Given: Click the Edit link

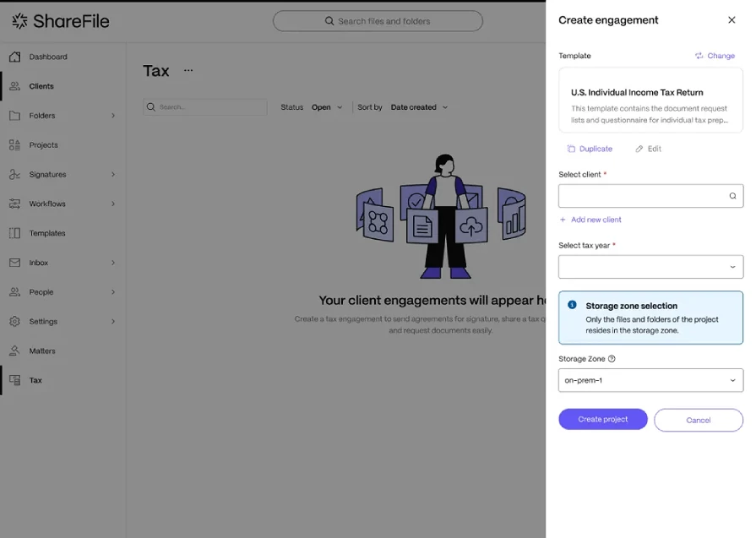Looking at the screenshot, I should tap(649, 149).
